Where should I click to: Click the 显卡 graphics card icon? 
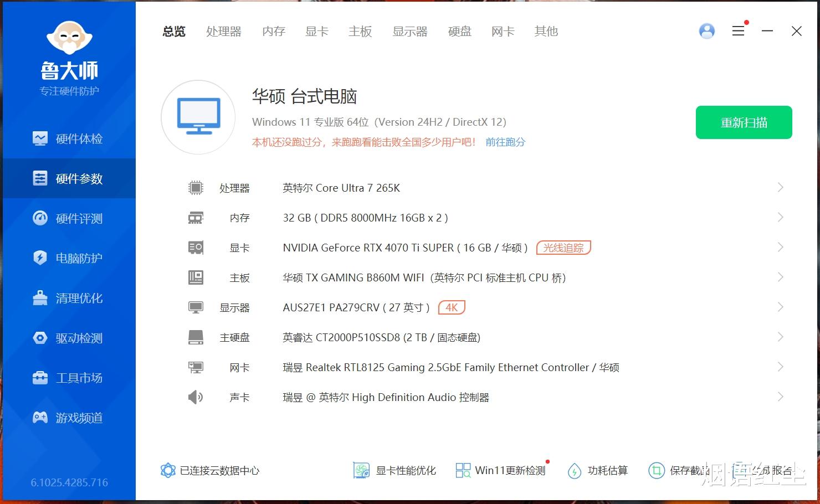pyautogui.click(x=196, y=248)
